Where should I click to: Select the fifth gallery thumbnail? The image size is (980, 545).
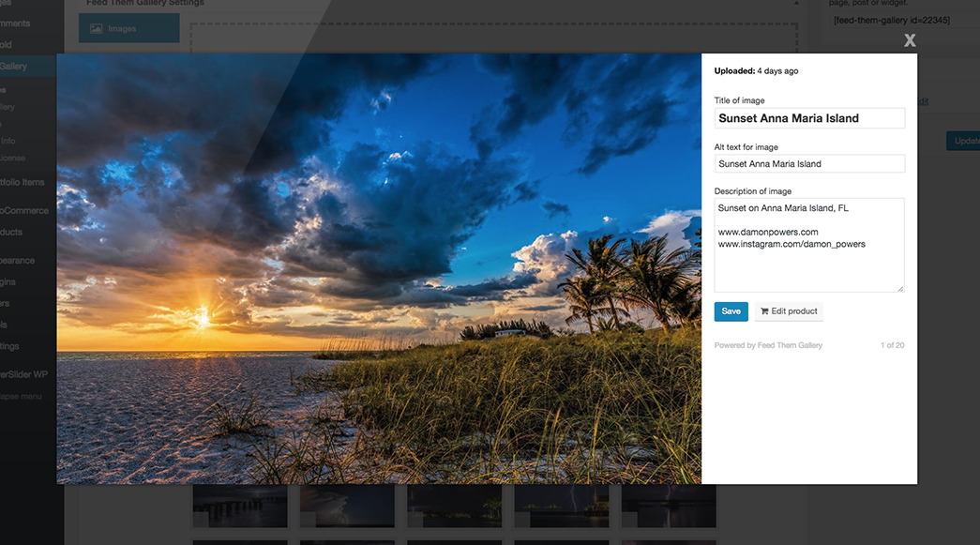[x=669, y=506]
